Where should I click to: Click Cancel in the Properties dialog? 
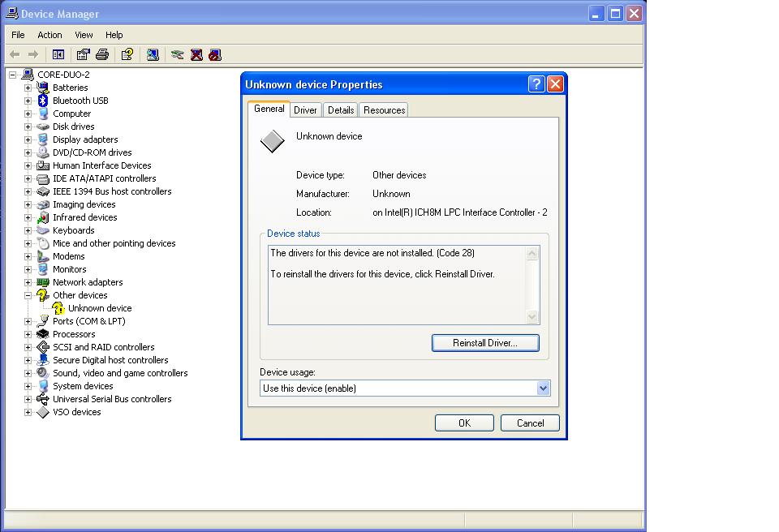click(530, 423)
